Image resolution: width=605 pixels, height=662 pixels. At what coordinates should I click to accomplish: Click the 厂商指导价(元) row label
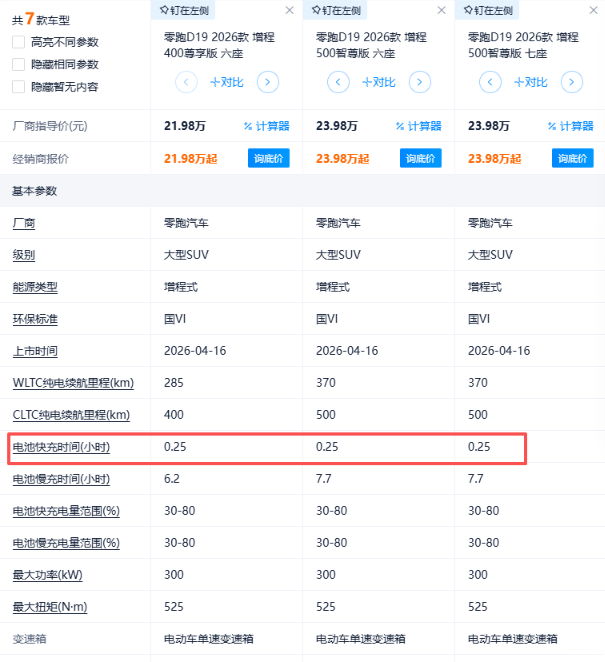(50, 126)
